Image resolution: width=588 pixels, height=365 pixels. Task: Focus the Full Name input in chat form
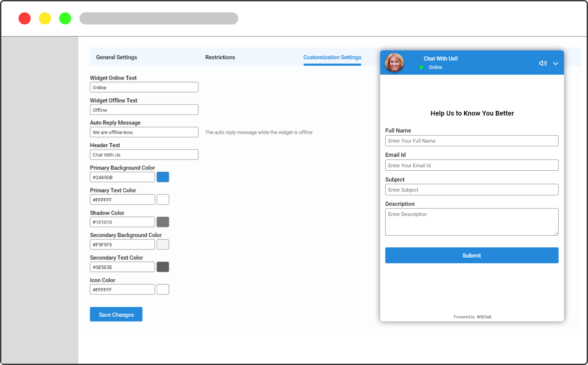click(472, 141)
